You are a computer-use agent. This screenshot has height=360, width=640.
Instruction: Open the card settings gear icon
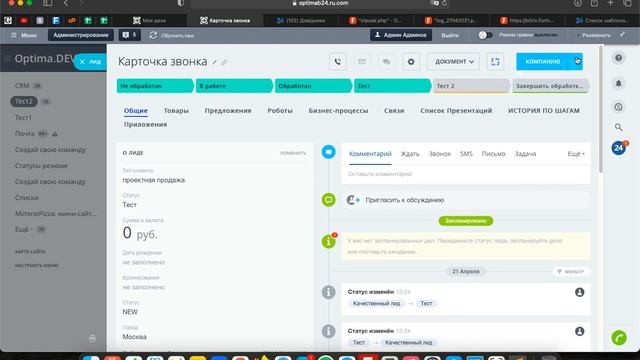point(411,62)
